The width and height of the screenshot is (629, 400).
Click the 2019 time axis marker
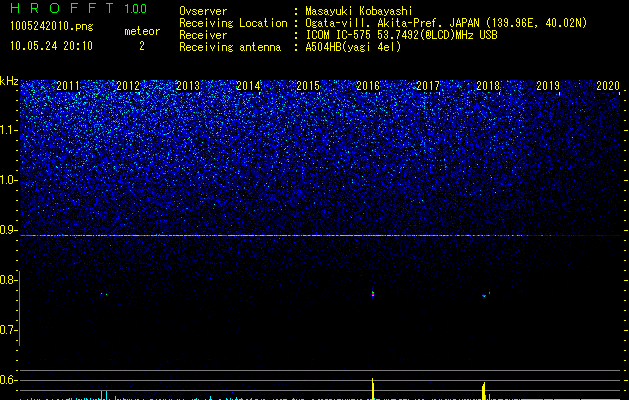(548, 86)
